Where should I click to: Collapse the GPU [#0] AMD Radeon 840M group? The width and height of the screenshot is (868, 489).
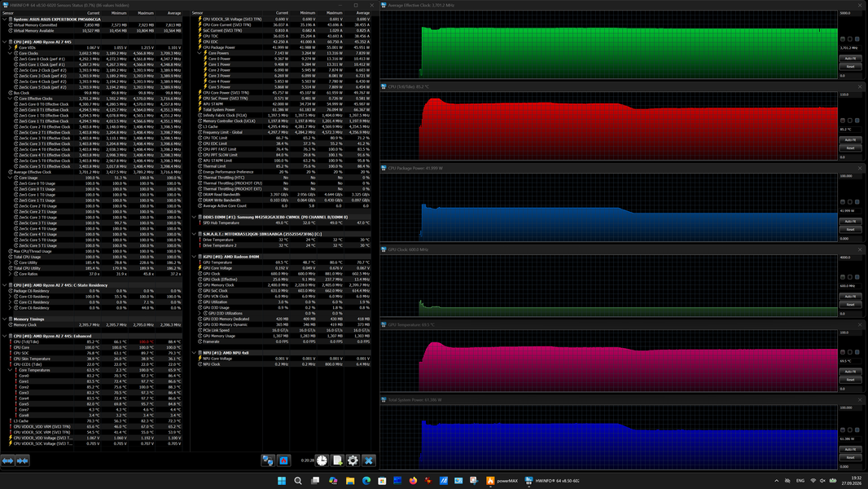click(x=194, y=257)
